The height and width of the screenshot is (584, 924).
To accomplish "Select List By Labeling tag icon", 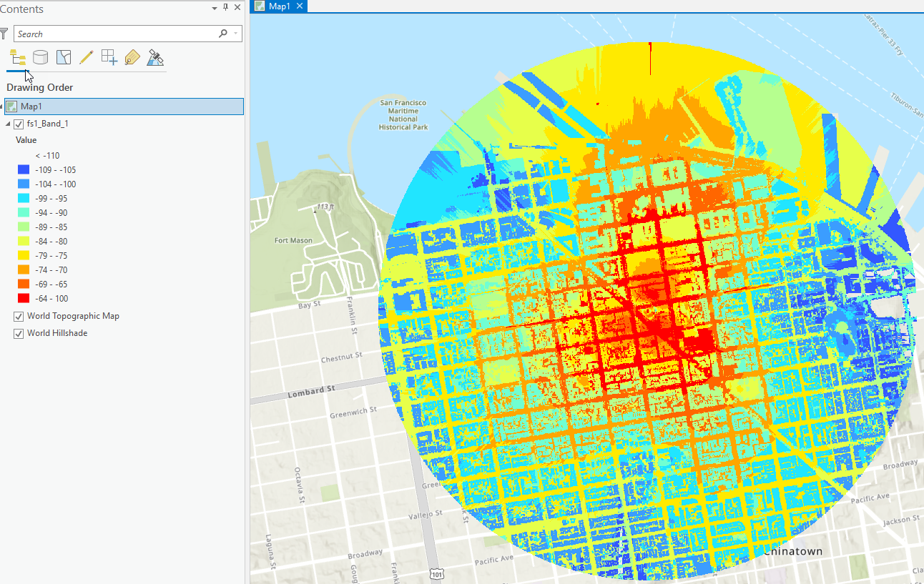I will pos(132,58).
